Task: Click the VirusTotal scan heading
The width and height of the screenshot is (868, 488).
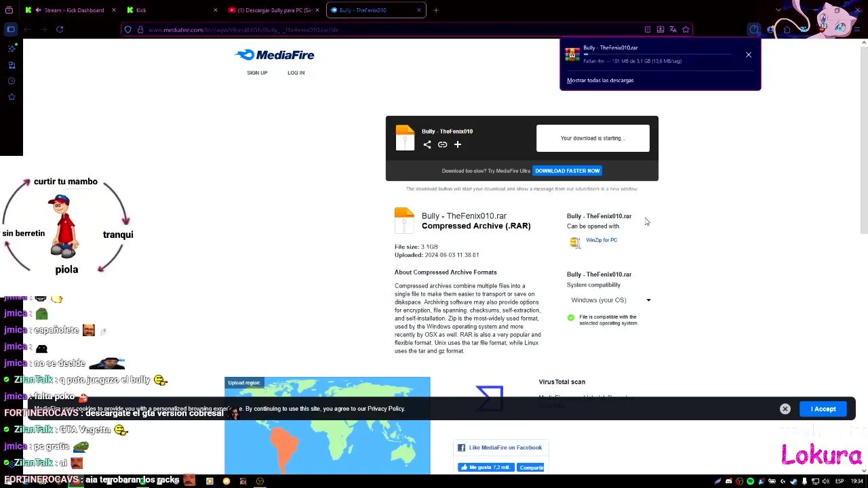Action: point(561,382)
